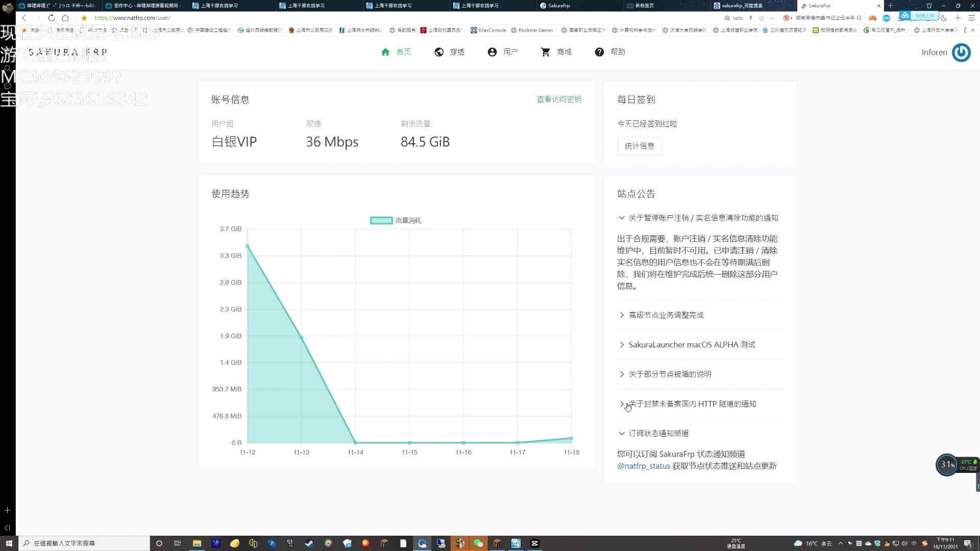This screenshot has width=980, height=551.
Task: Open the 用户 account icon
Action: click(492, 52)
